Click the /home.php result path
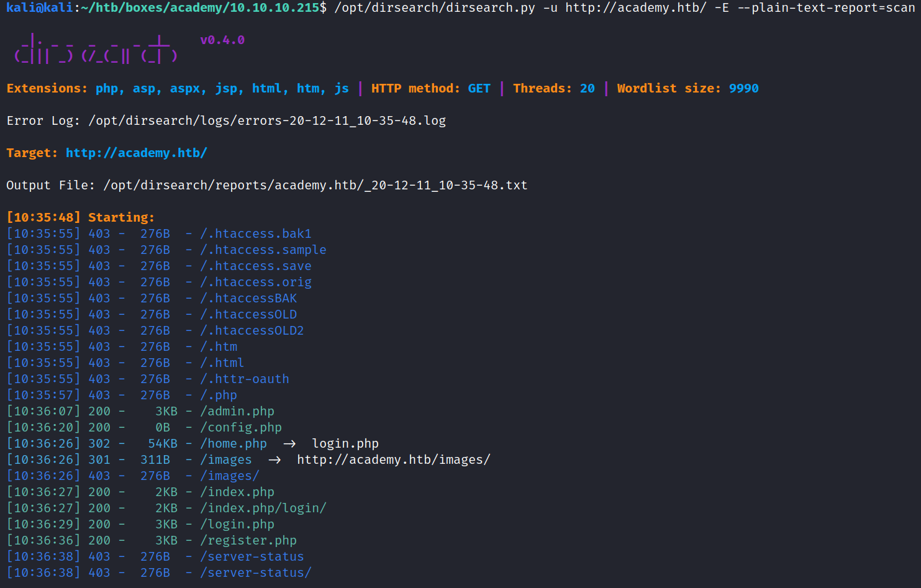Screen dimensions: 921x588 coord(233,443)
